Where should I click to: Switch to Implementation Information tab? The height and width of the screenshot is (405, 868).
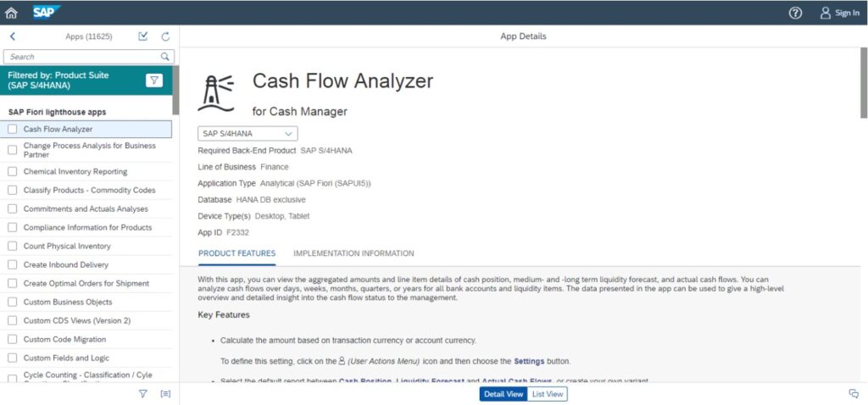point(353,253)
